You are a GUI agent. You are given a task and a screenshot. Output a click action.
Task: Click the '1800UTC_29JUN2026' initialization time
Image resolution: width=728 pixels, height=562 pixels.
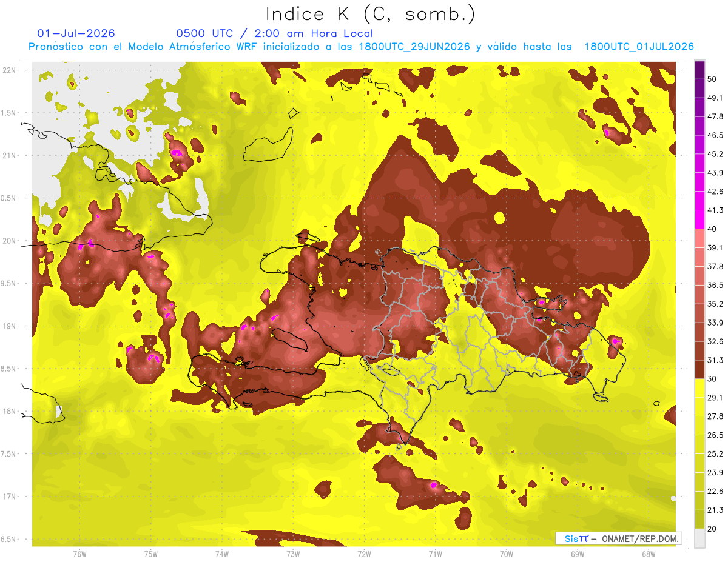(414, 47)
